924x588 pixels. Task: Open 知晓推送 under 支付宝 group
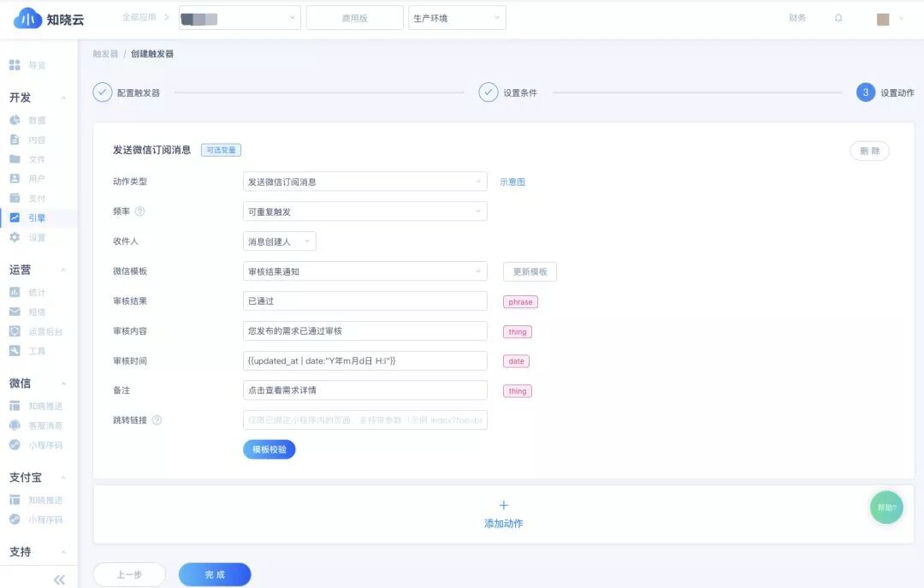(36, 500)
